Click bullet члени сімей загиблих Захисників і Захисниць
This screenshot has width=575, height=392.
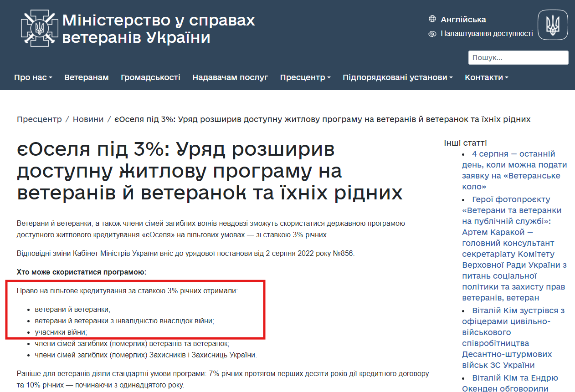[146, 355]
